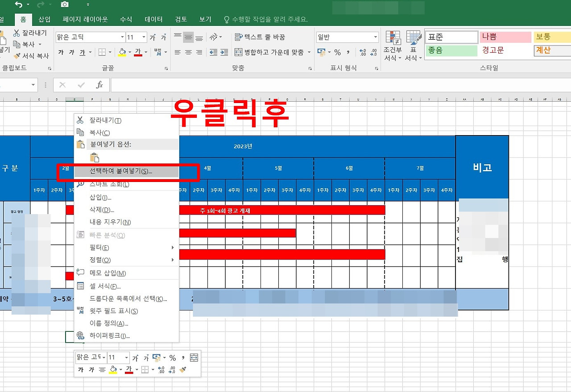Open 표 서식 format as table menu

[414, 46]
